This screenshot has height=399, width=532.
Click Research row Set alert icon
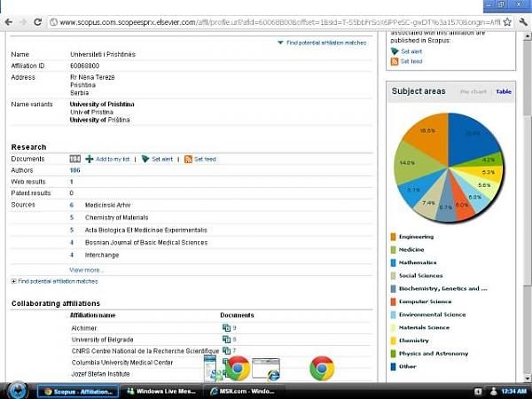[145, 159]
